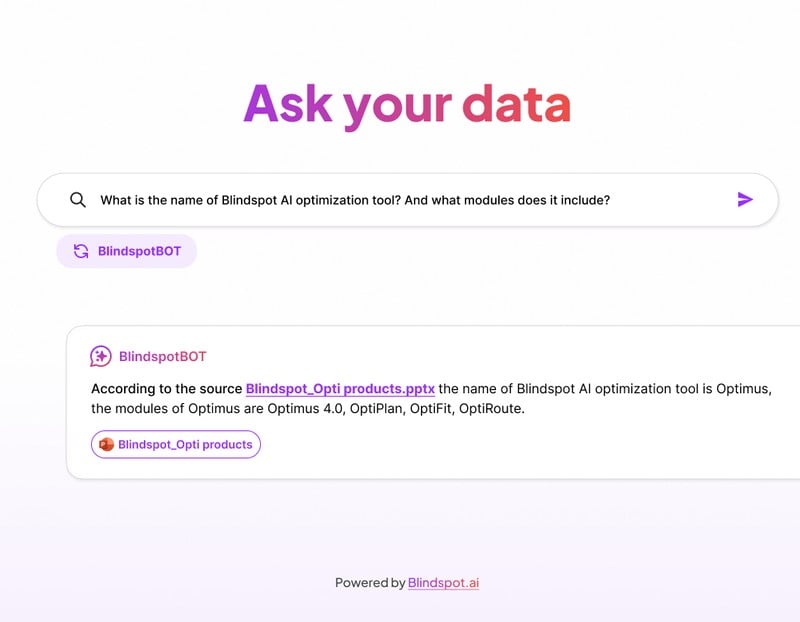800x622 pixels.
Task: Click the sparkle chat icon in the answer card
Action: [x=101, y=356]
